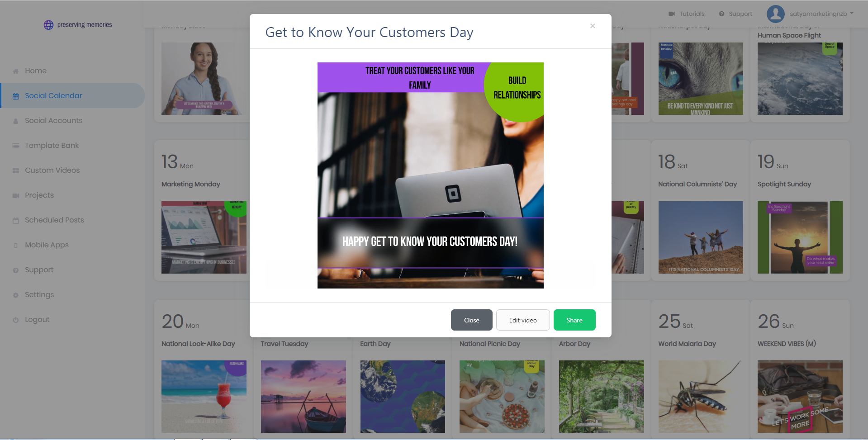Expand the satyamarketingnzb account dropdown
This screenshot has height=440, width=868.
(810, 14)
